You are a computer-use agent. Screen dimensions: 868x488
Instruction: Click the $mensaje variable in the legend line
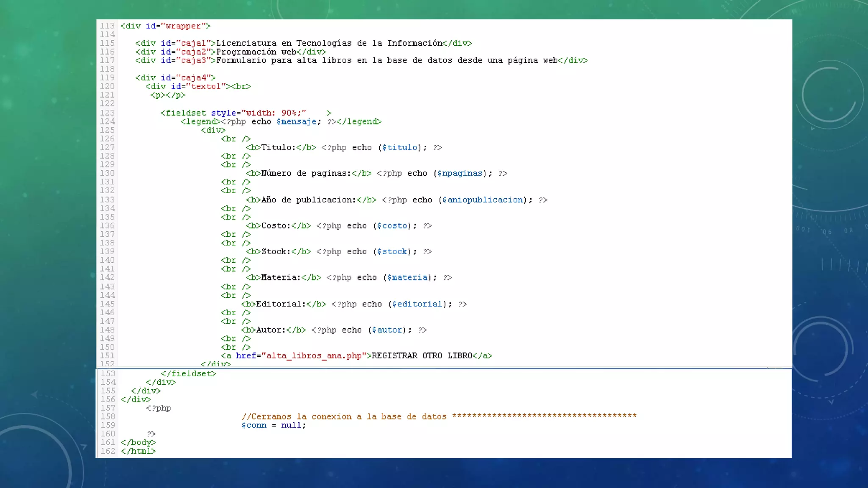point(297,122)
